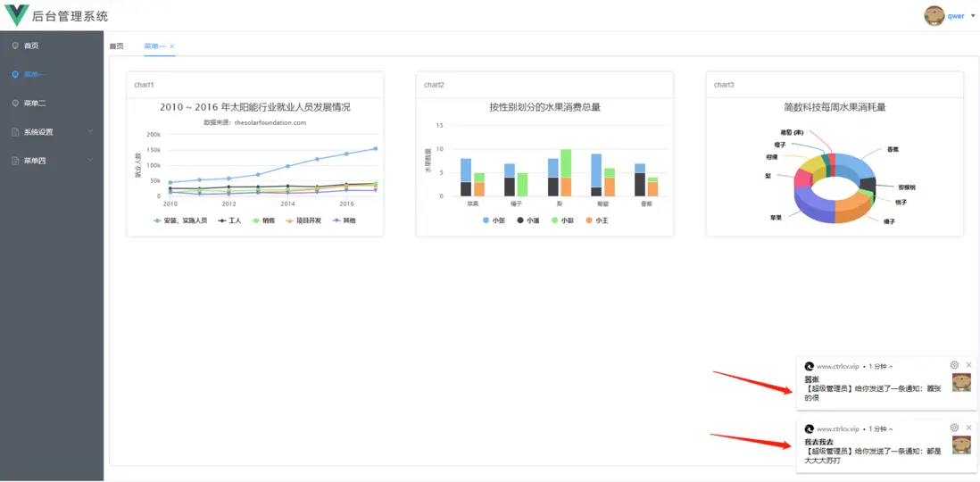Viewport: 980px width, 482px height.
Task: Click the qwer username link
Action: tap(956, 16)
